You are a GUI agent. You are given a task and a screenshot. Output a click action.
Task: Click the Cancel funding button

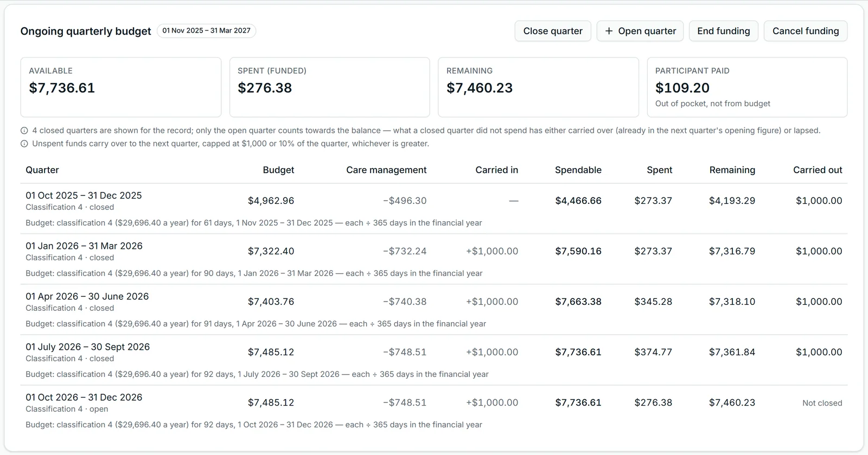(806, 31)
